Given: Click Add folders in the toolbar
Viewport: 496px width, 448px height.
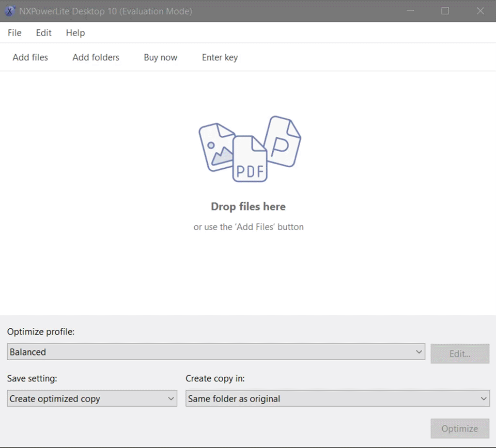Looking at the screenshot, I should (96, 57).
